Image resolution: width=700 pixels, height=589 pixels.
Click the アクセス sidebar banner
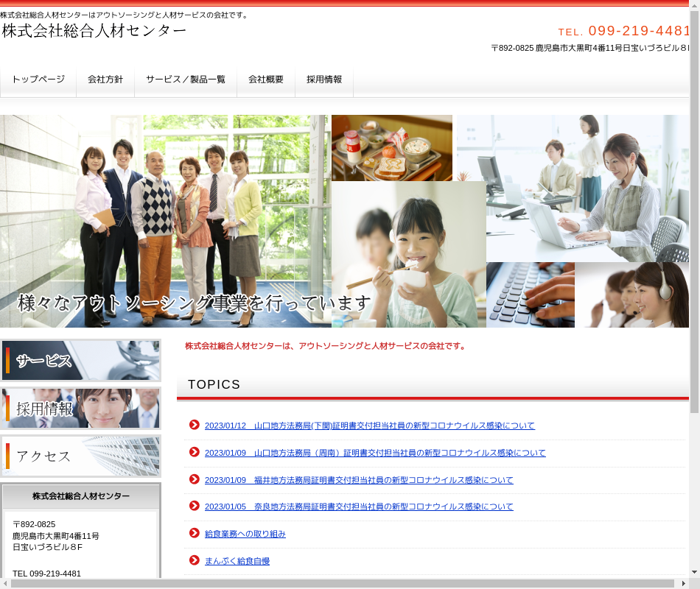[x=81, y=456]
